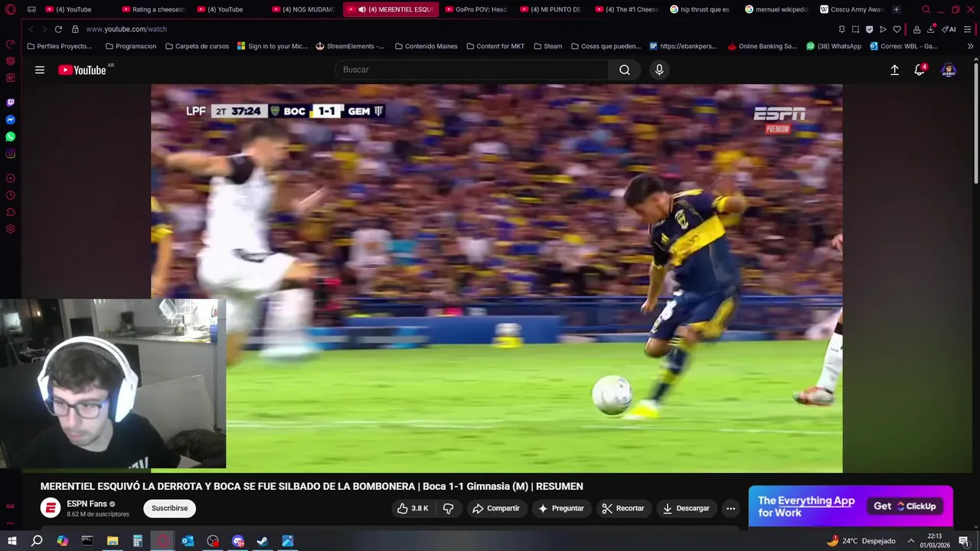Switch to the Coscu Army Awards Wikipedia tab
This screenshot has height=551, width=980.
pos(851,9)
